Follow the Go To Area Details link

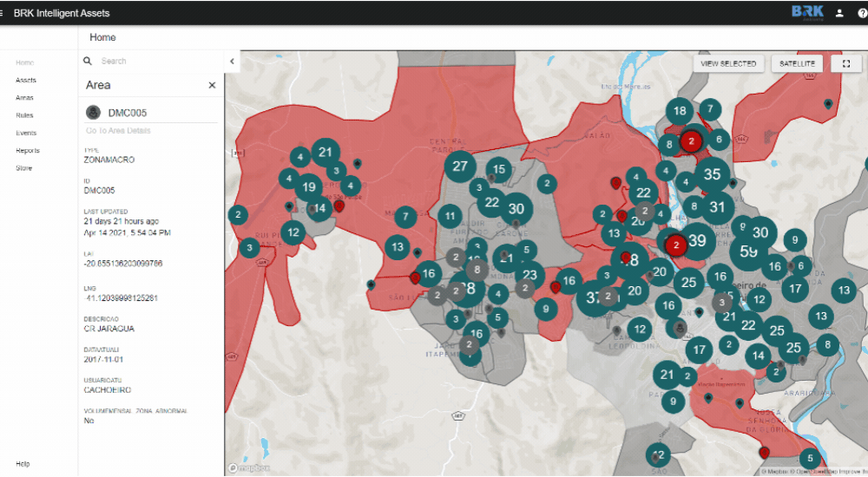point(118,131)
